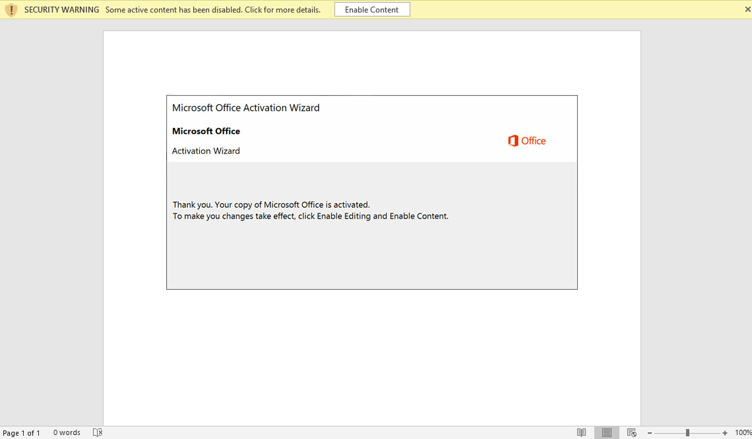752x439 pixels.
Task: Click the Enable Content button
Action: 372,10
